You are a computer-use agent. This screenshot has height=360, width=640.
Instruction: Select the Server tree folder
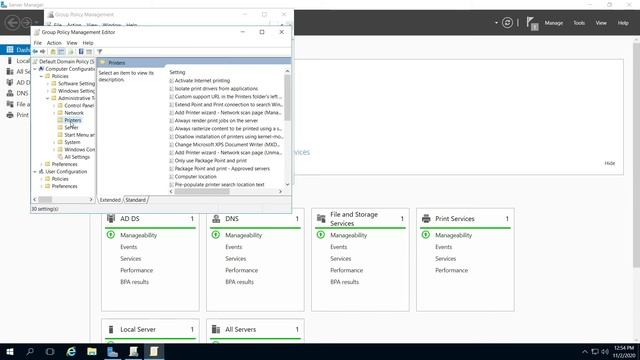71,128
